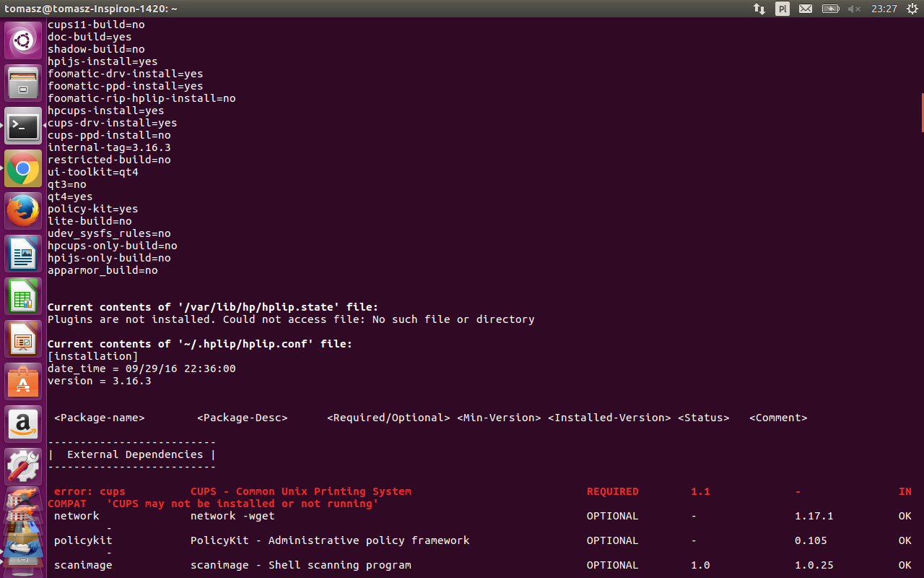Image resolution: width=924 pixels, height=578 pixels.
Task: Click the '/var/lib/hp/hplip.state' heading line
Action: pos(213,307)
